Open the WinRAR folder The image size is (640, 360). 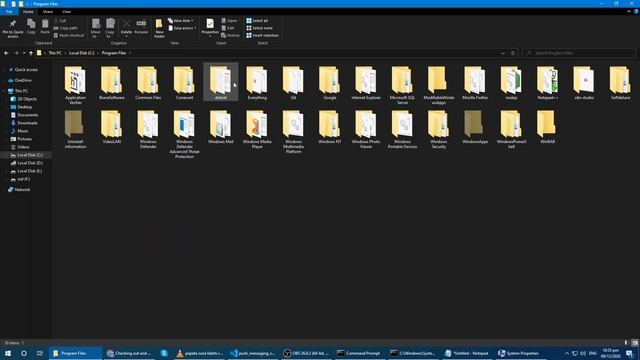point(548,127)
